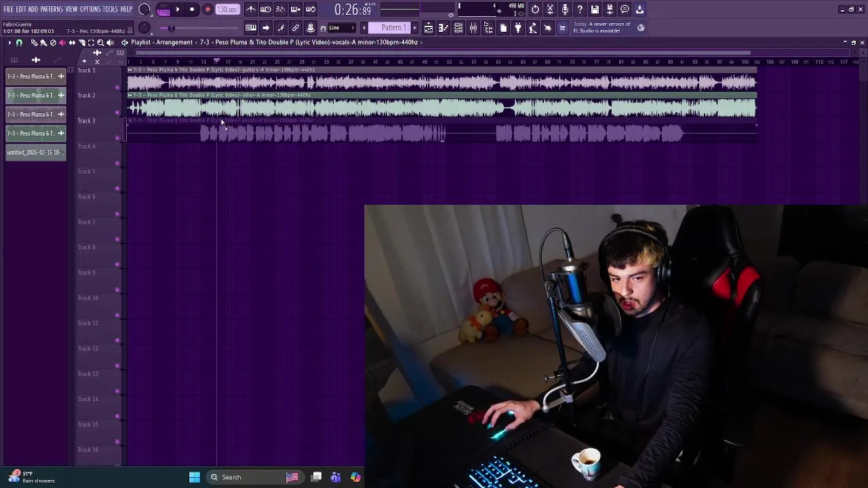Toggle countdown before recording
Screen dimensions: 868x488
click(280, 9)
